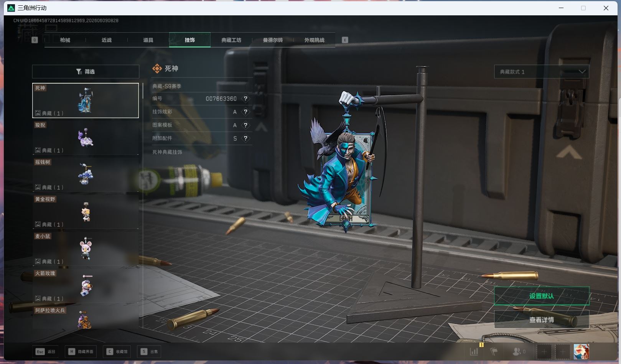Switch to the 近战 tab

click(x=107, y=40)
